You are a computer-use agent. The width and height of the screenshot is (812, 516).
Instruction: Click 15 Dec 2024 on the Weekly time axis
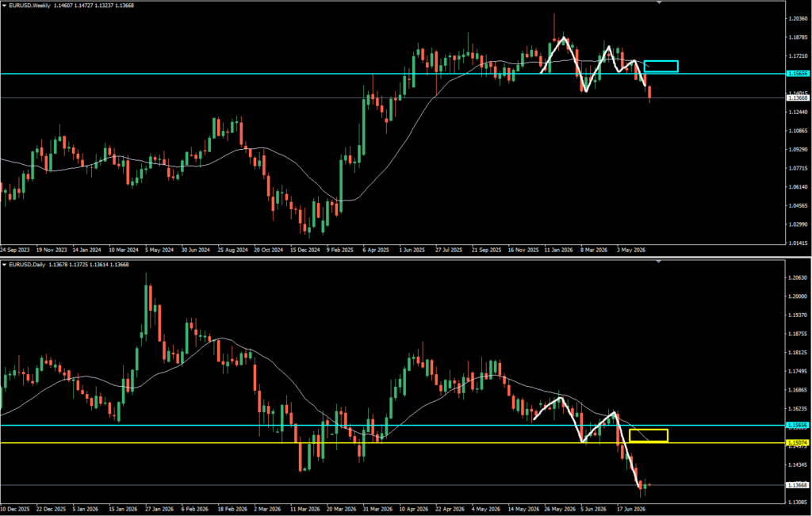pyautogui.click(x=304, y=250)
